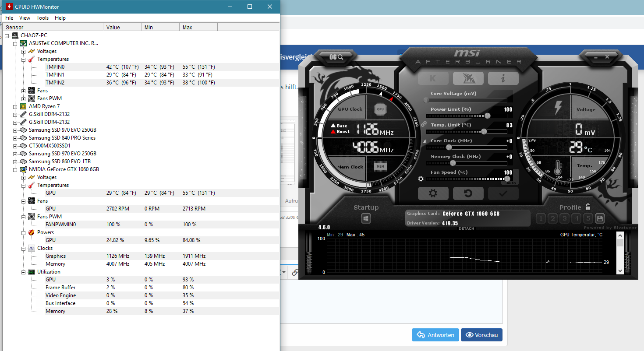Click the Antworten button on the web page

pos(435,335)
